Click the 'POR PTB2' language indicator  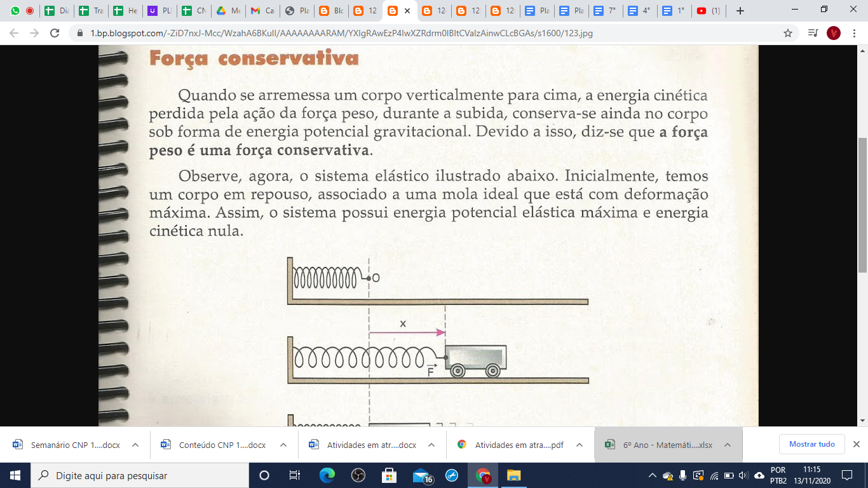[778, 475]
